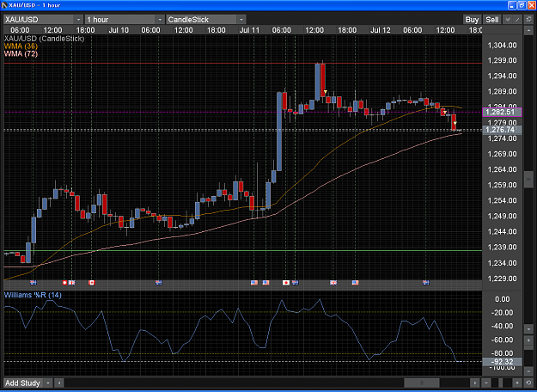This screenshot has height=392, width=537.
Task: Click the detach chart window icon
Action: (528, 20)
